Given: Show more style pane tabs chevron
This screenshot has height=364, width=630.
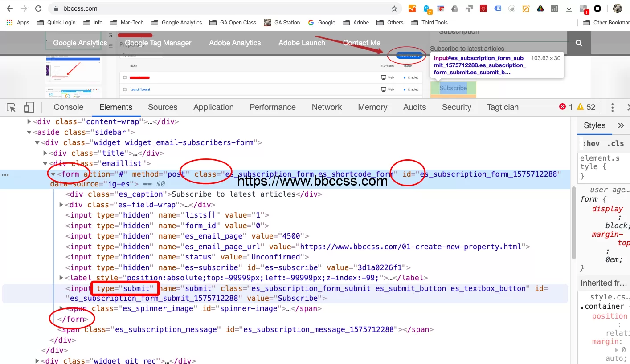Looking at the screenshot, I should click(621, 125).
